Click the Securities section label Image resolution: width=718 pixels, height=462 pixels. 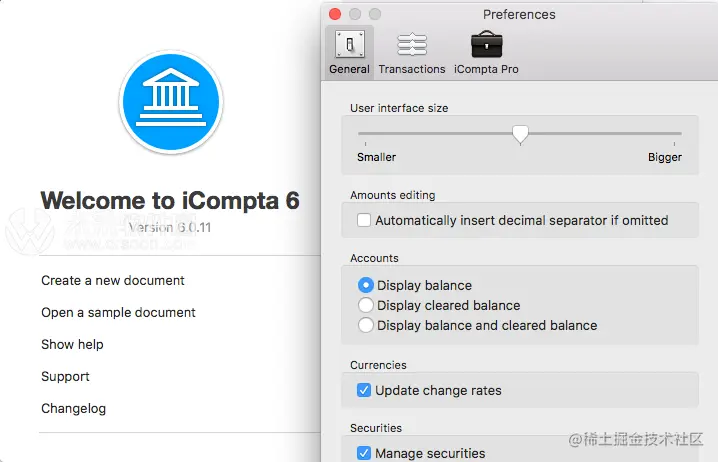[x=376, y=428]
